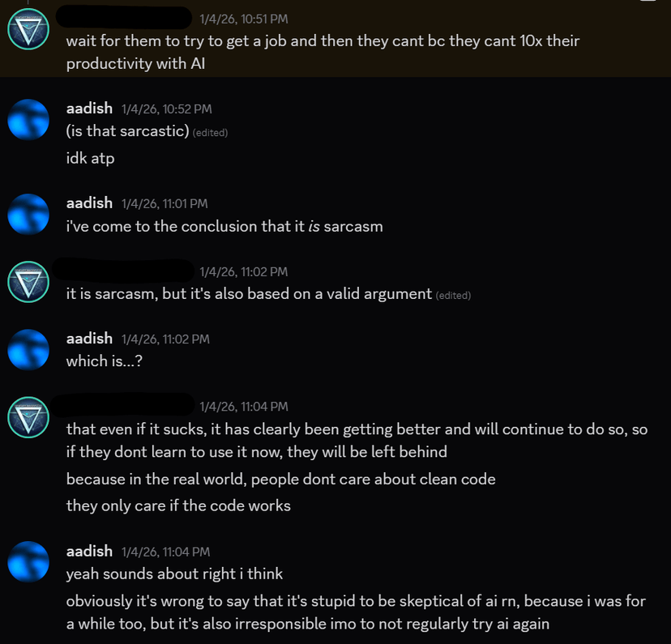Select the "idk atp" message
Image resolution: width=671 pixels, height=644 pixels.
(x=90, y=158)
